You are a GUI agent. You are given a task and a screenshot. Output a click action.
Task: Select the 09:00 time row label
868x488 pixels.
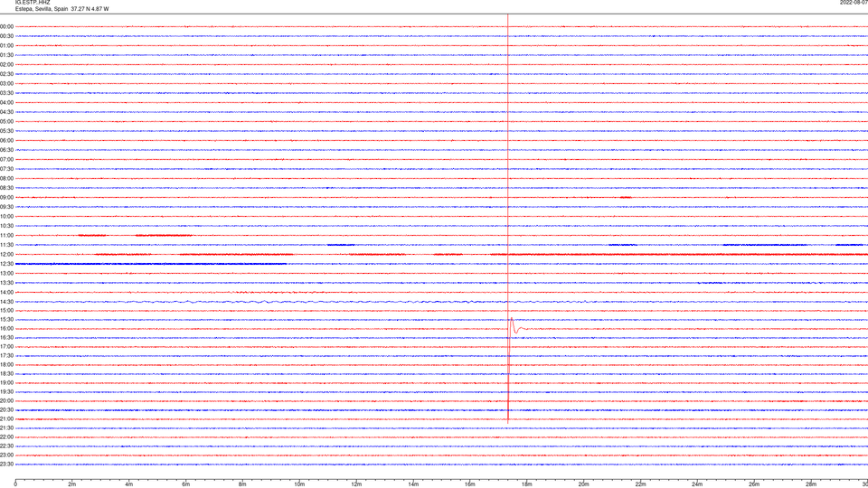coord(6,198)
